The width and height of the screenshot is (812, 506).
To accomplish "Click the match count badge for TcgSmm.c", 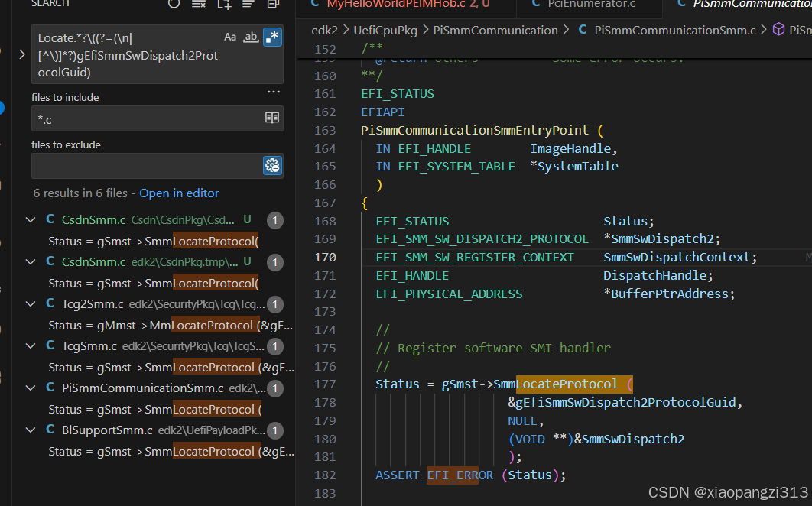I will click(275, 346).
